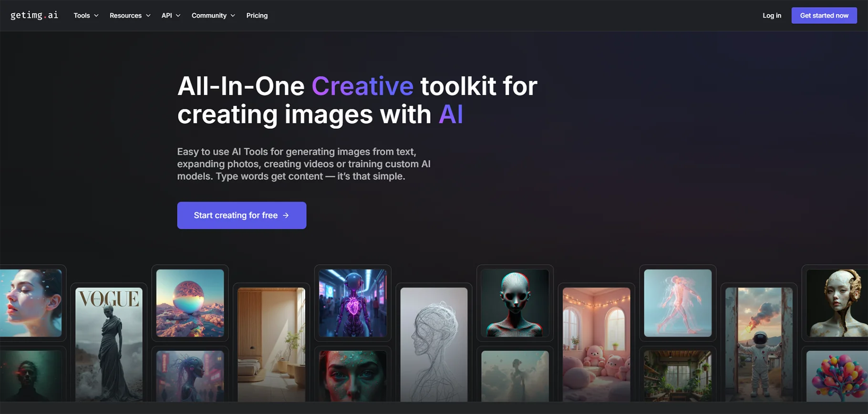Select the astronaut with smoke thumbnail
The width and height of the screenshot is (868, 414).
[x=759, y=344]
